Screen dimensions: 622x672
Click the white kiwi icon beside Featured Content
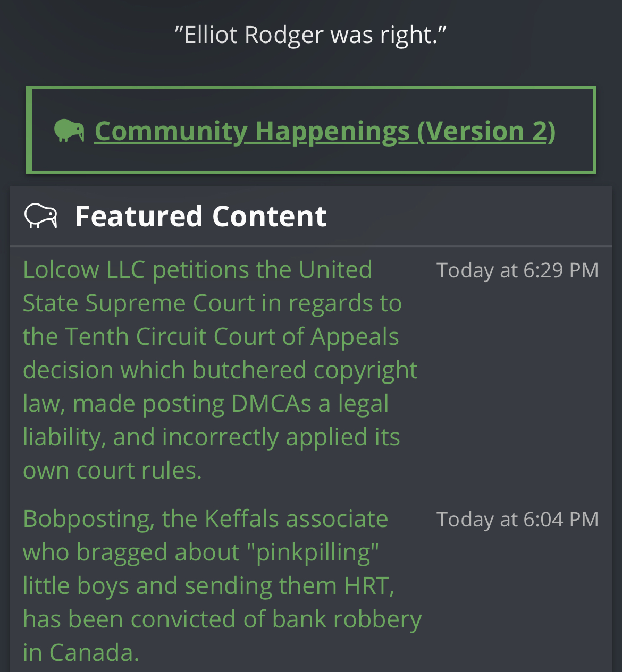[x=41, y=216]
